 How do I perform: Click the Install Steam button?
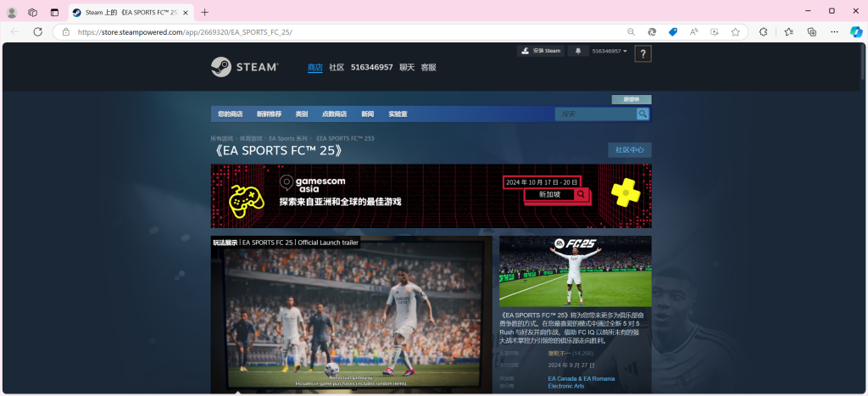[x=541, y=51]
